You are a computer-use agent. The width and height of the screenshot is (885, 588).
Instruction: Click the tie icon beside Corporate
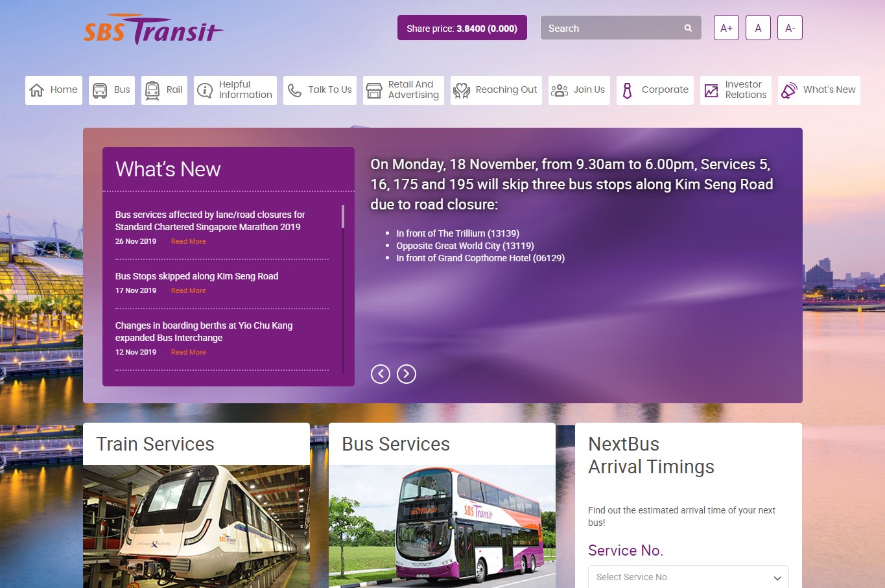(627, 90)
